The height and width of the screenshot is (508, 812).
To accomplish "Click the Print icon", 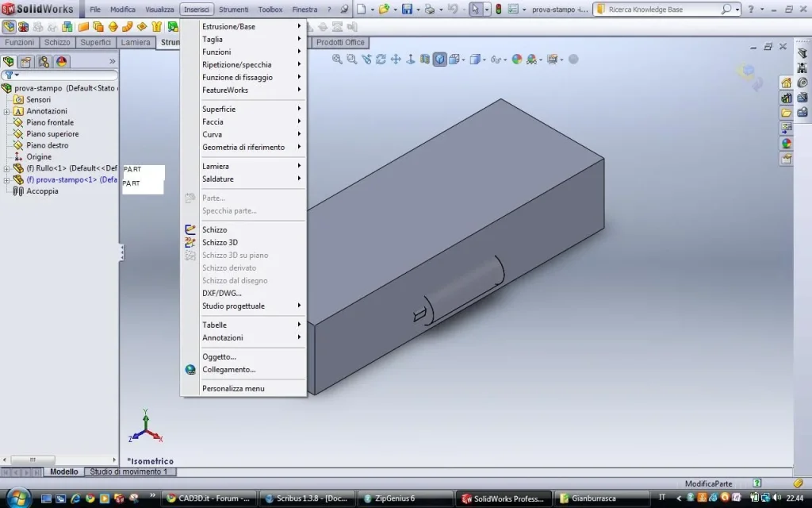I will click(x=429, y=9).
